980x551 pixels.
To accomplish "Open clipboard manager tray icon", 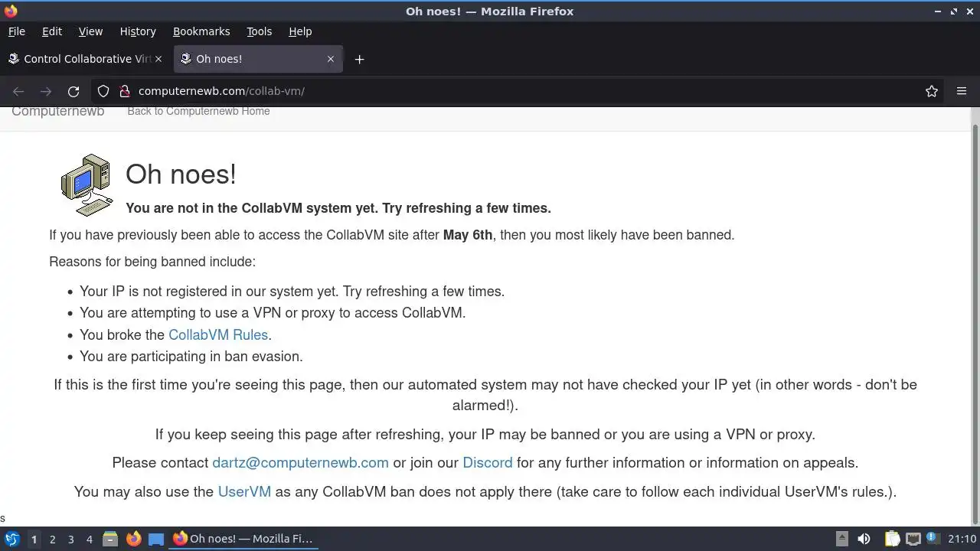I will [x=892, y=539].
